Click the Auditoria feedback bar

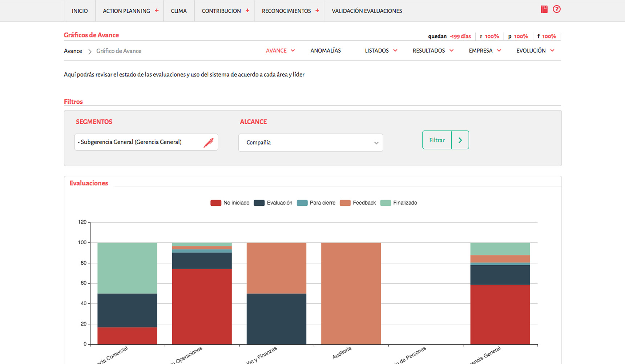click(351, 293)
